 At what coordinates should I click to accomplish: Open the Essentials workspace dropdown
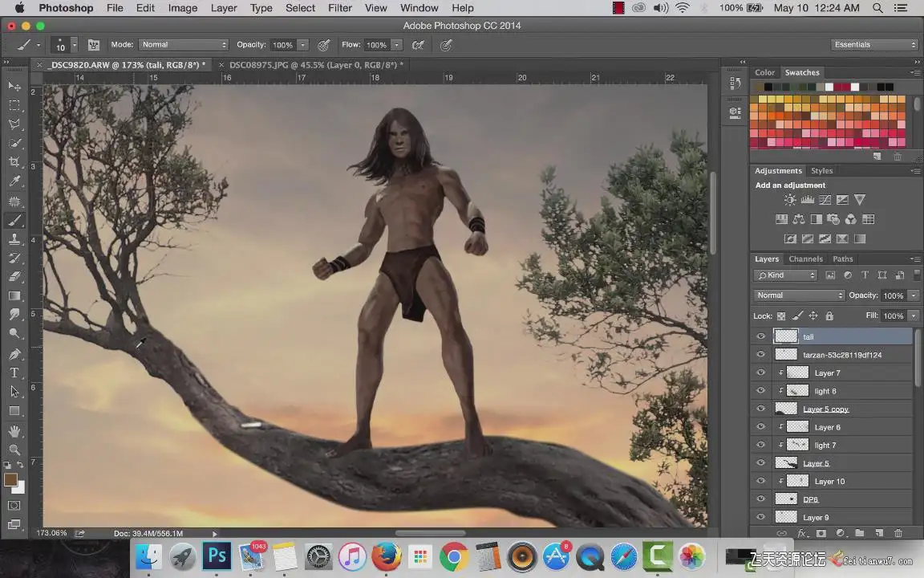click(875, 45)
